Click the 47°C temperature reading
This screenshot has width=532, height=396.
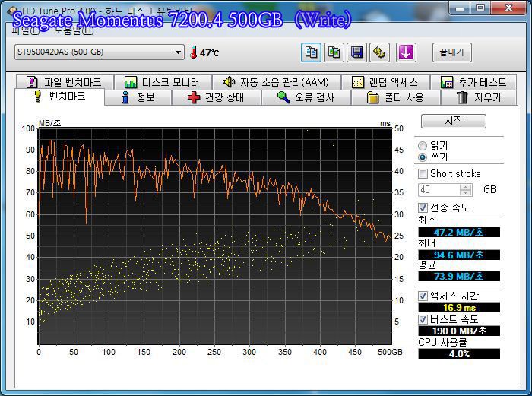pyautogui.click(x=209, y=53)
